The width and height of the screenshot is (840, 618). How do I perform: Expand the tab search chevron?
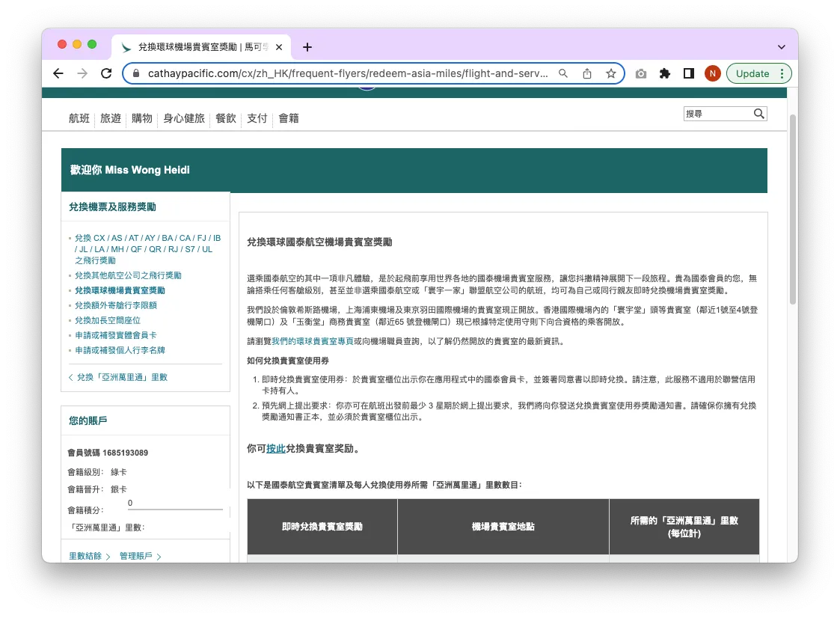[x=782, y=47]
